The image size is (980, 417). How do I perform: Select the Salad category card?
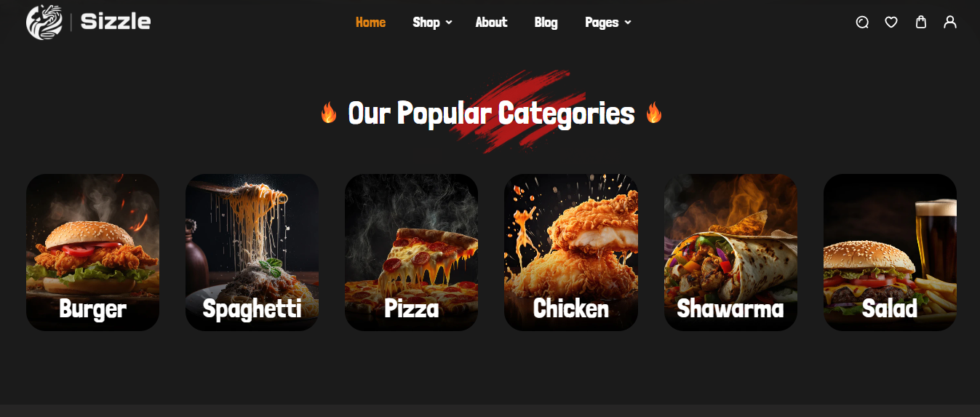point(890,253)
